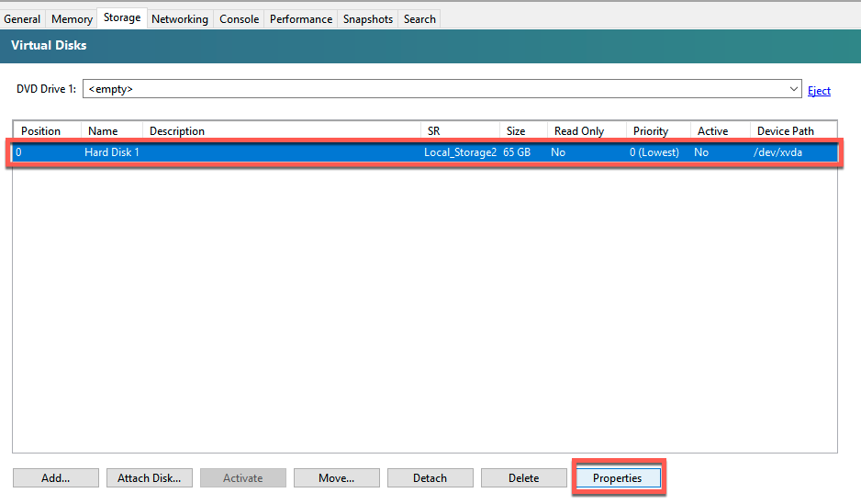The image size is (861, 504).
Task: Open the Snapshots tab
Action: pyautogui.click(x=368, y=19)
